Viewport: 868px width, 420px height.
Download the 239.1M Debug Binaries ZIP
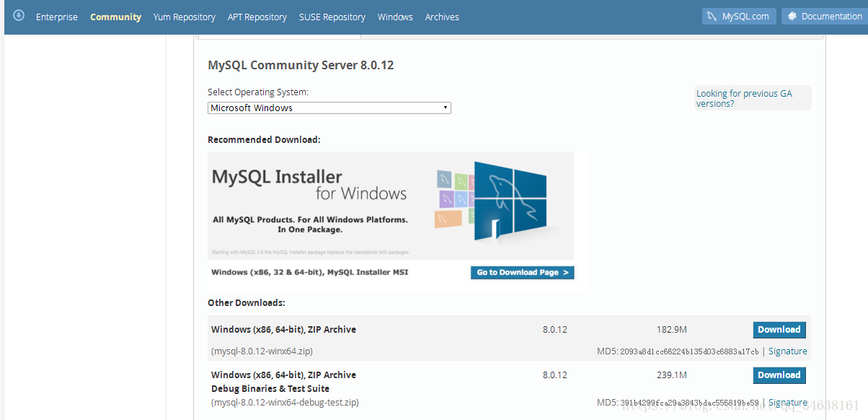[x=779, y=375]
